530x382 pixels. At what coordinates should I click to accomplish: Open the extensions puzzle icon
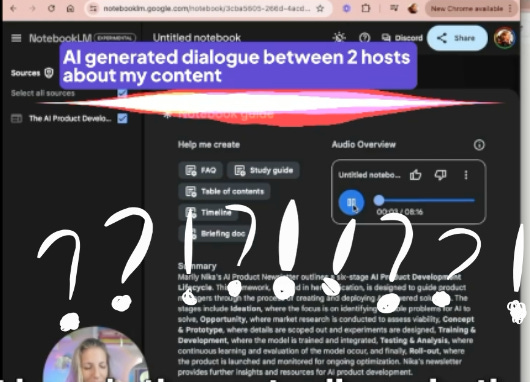[366, 8]
